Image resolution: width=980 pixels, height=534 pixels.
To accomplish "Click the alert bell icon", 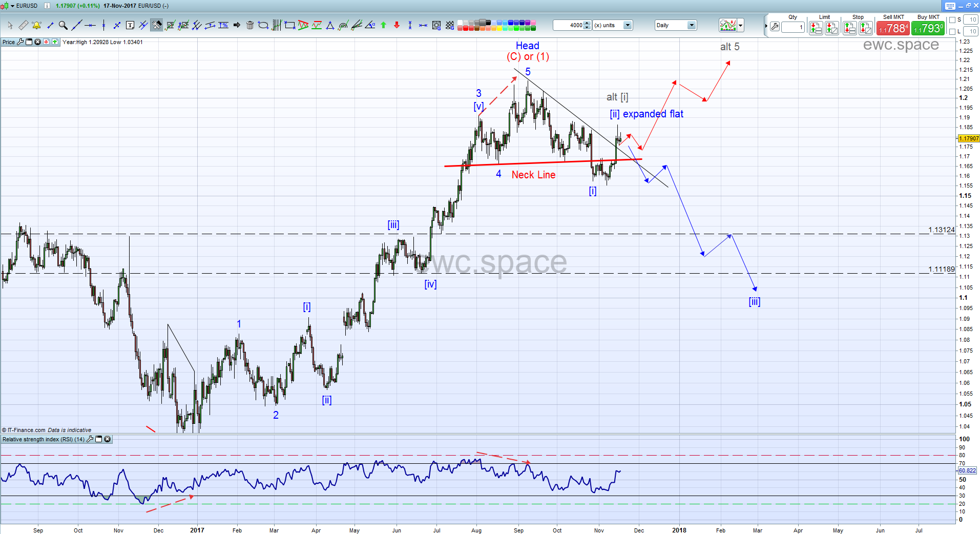I will point(36,25).
